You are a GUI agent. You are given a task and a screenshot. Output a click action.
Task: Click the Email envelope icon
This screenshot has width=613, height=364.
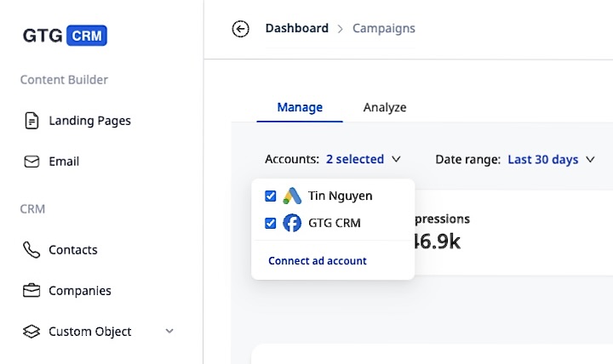click(x=32, y=162)
